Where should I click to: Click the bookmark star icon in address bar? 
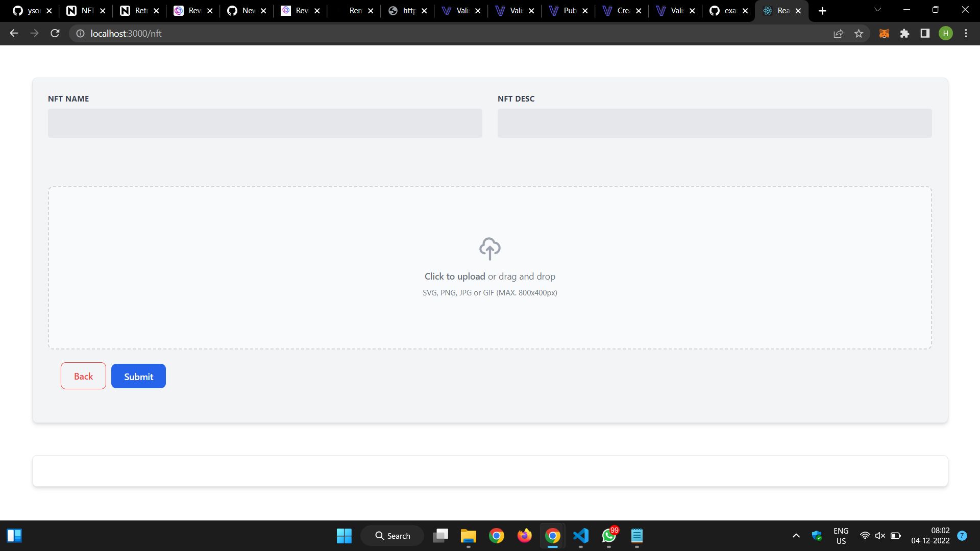click(859, 34)
